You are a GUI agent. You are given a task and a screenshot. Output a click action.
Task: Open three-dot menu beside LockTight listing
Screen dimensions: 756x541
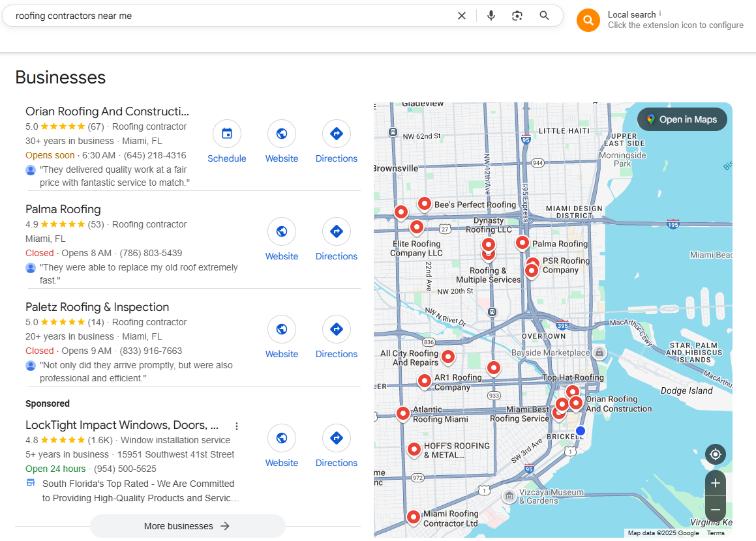236,426
